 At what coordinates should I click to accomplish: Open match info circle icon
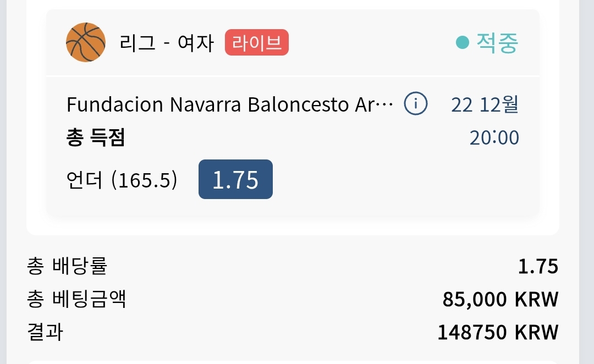click(x=416, y=103)
